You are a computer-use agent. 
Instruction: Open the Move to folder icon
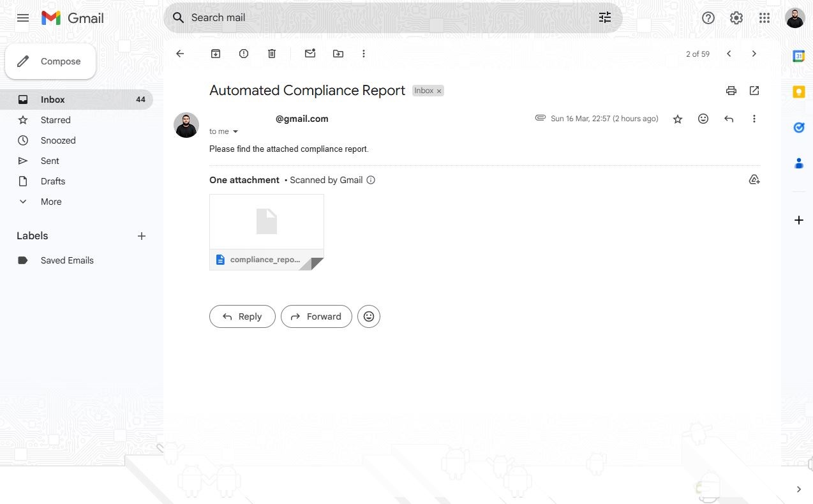(338, 54)
